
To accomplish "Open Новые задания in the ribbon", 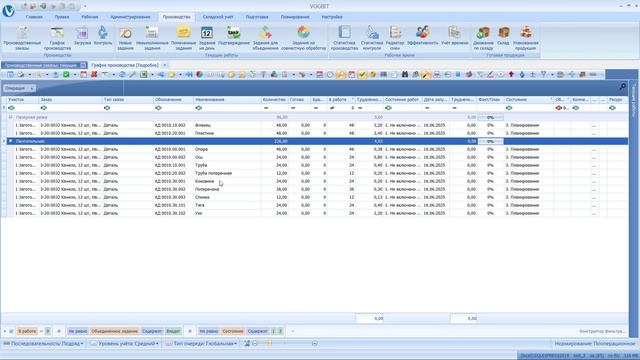I will point(125,38).
